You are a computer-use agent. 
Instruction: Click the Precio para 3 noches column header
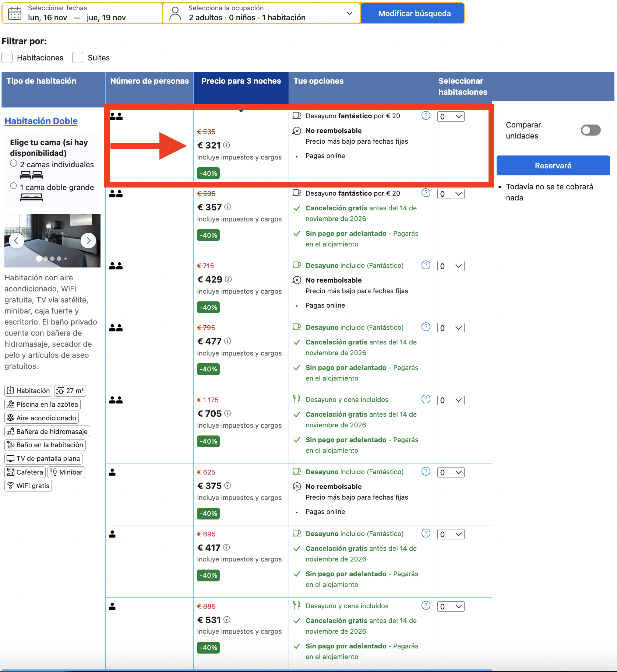[x=241, y=88]
